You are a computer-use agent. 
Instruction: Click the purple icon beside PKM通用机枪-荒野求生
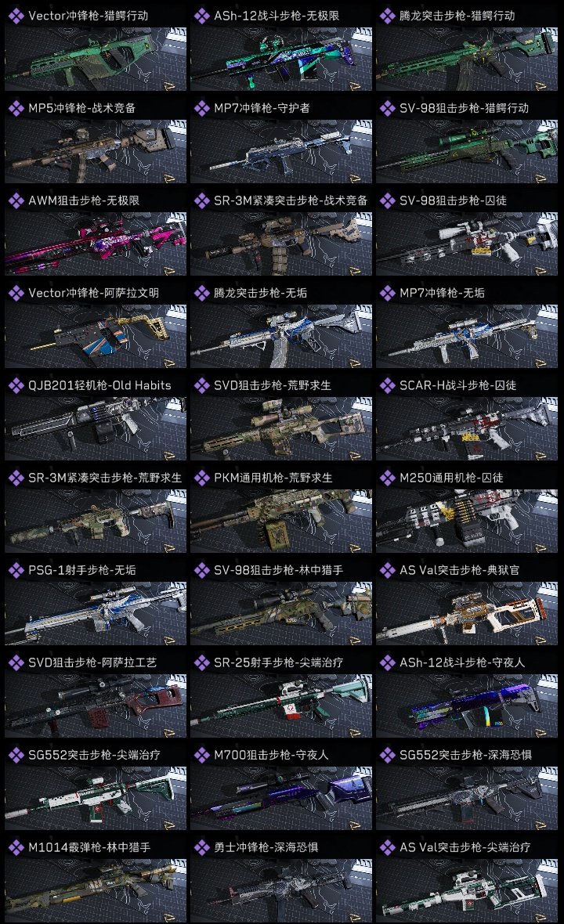tap(201, 478)
